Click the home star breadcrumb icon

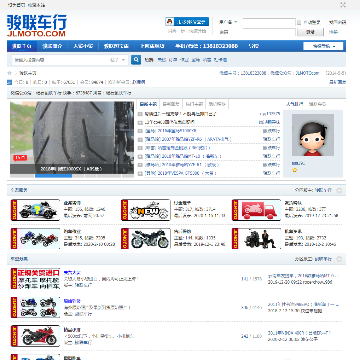pos(9,73)
